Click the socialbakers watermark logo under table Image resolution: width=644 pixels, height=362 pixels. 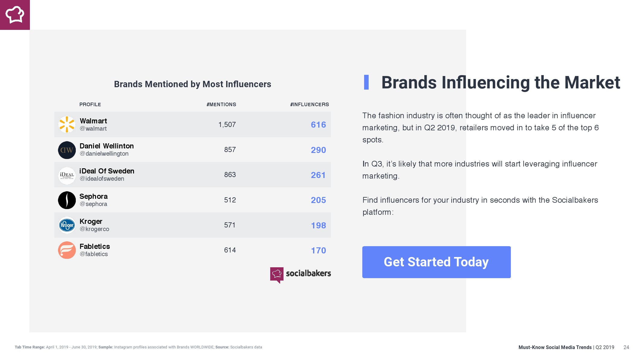coord(300,274)
